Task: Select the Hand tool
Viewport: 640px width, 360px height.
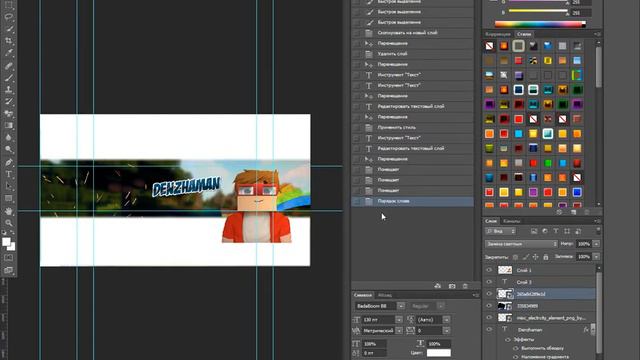Action: pyautogui.click(x=9, y=211)
